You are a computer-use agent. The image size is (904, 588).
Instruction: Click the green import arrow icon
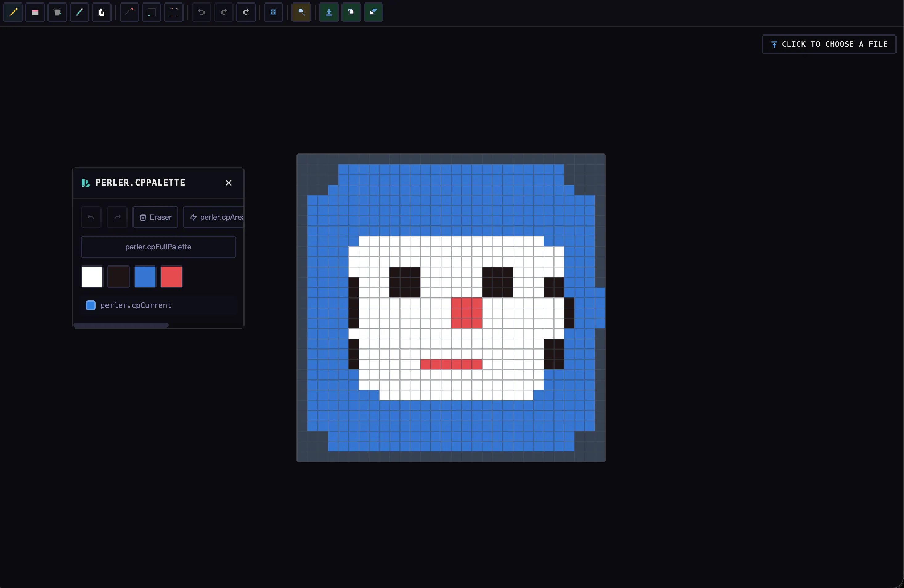pyautogui.click(x=373, y=12)
